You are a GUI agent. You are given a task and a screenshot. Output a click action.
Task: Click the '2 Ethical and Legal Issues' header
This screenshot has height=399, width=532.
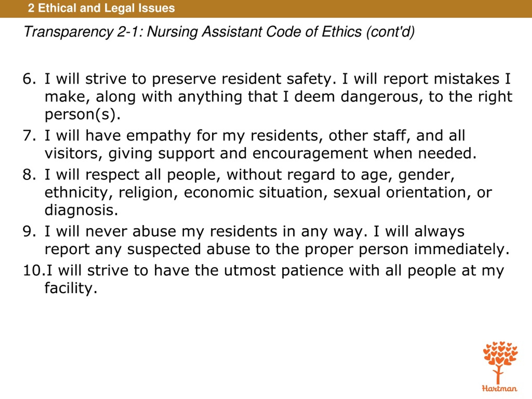coord(101,8)
